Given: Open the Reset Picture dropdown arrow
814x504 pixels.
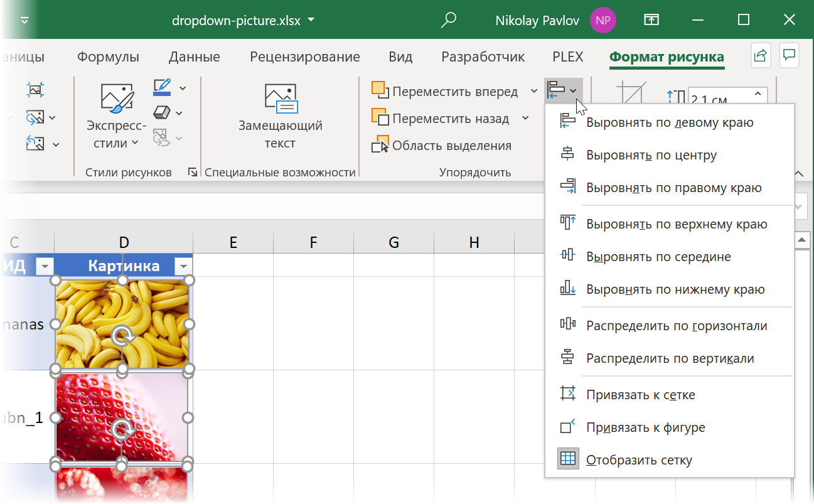Looking at the screenshot, I should (x=55, y=144).
